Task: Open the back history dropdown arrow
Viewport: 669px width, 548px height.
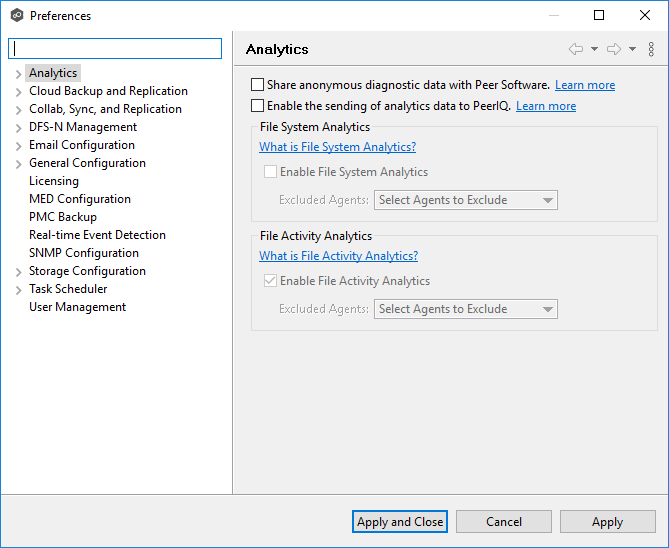Action: pos(594,49)
